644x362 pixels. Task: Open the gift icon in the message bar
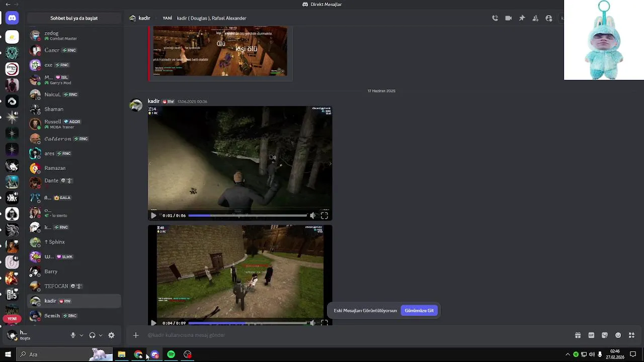(x=578, y=335)
